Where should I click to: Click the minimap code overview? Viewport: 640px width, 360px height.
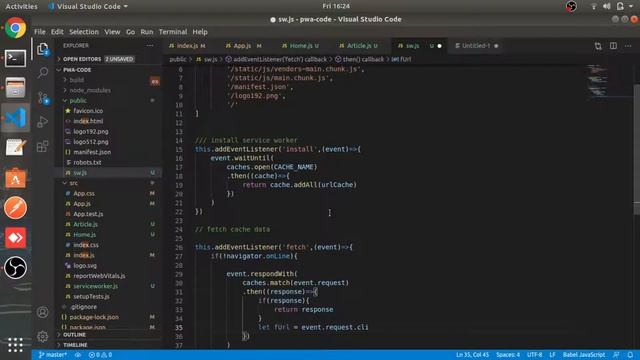coord(609,82)
